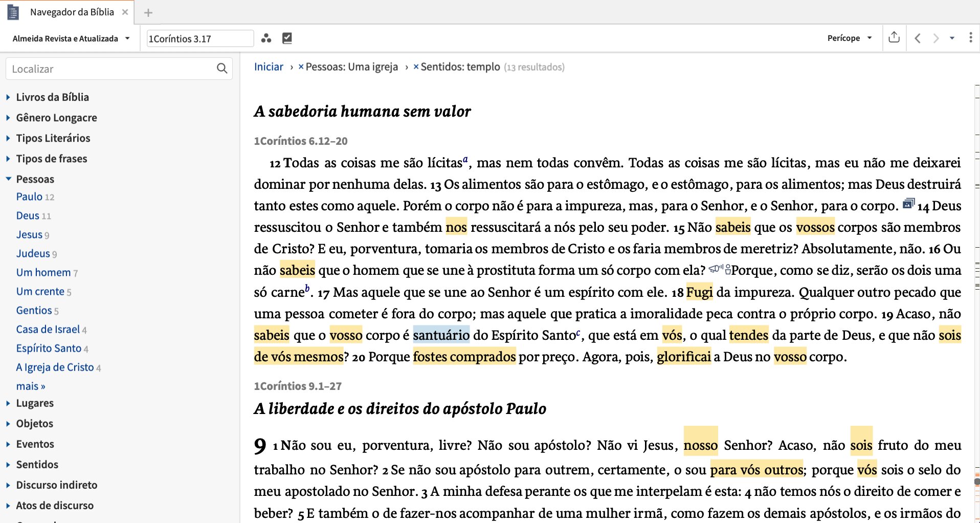Viewport: 980px width, 523px height.
Task: Expand Tipos Literários section
Action: [8, 138]
